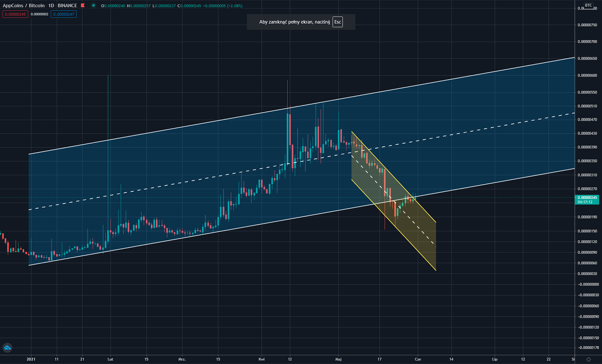Viewport: 602px width, 364px height.
Task: Click the Lut month label on the time axis
Action: click(110, 359)
